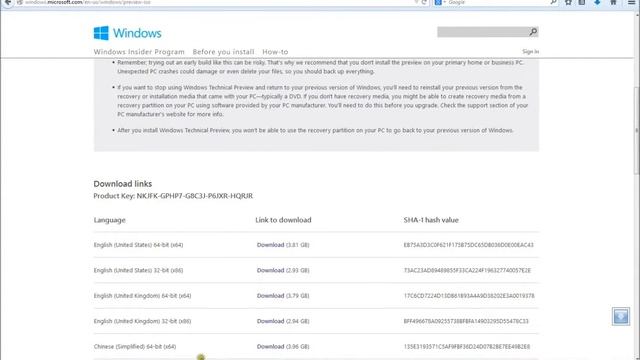Download Chinese (Simplified) 64-bit ISO
640x360 pixels.
270,347
